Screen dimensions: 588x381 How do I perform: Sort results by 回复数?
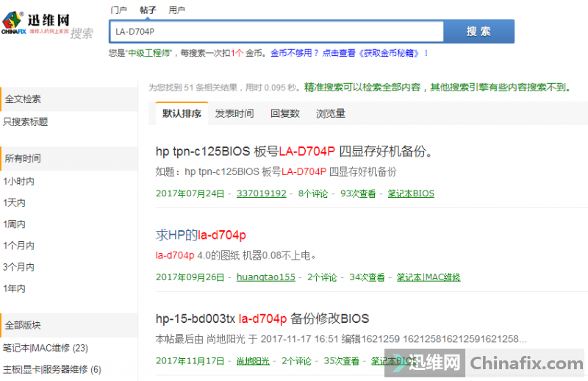[x=285, y=113]
